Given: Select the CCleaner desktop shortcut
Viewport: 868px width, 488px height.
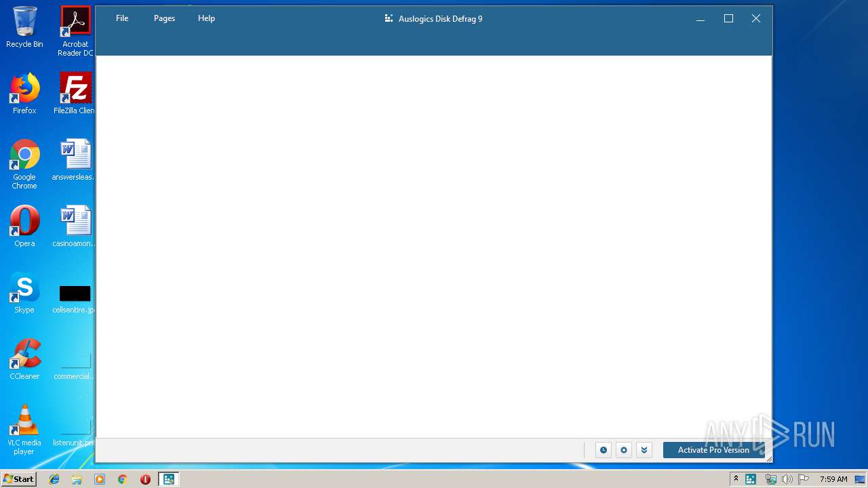Looking at the screenshot, I should (x=24, y=359).
